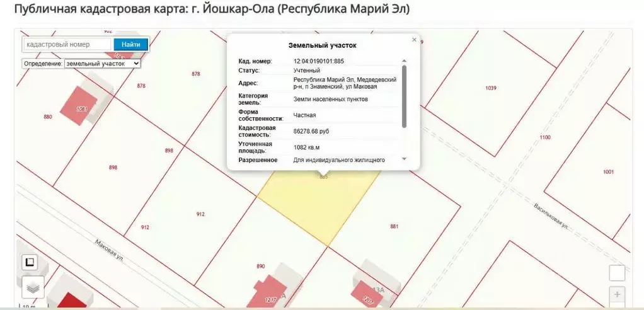Open the Определение object type dropdown
Screen dimensions: 644x310
[x=102, y=64]
